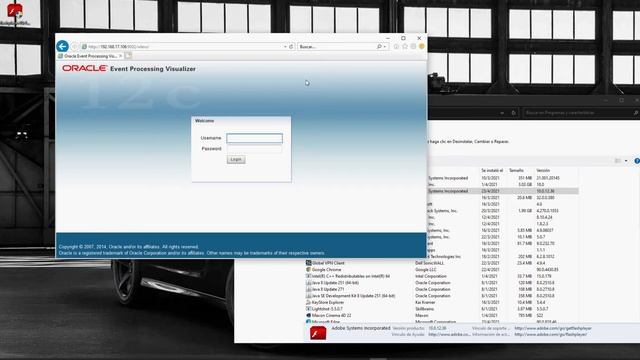
Task: Click search box in Programs and Features window
Action: click(x=579, y=113)
